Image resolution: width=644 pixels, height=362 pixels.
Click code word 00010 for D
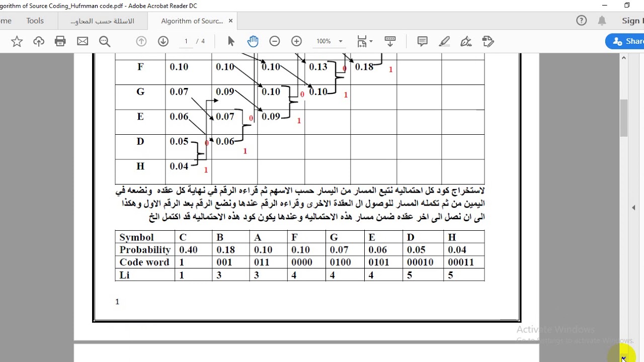point(420,262)
